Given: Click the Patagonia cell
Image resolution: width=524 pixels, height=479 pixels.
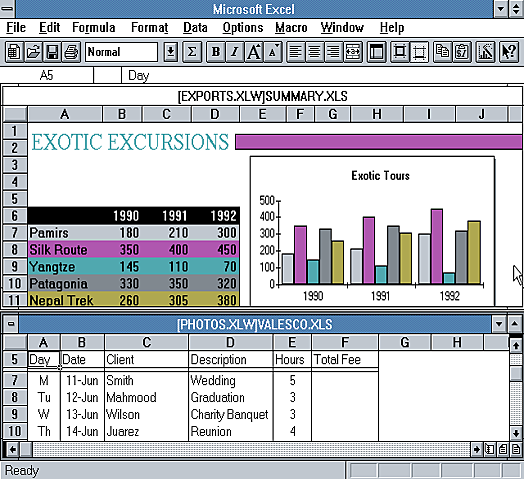Looking at the screenshot, I should tap(65, 283).
